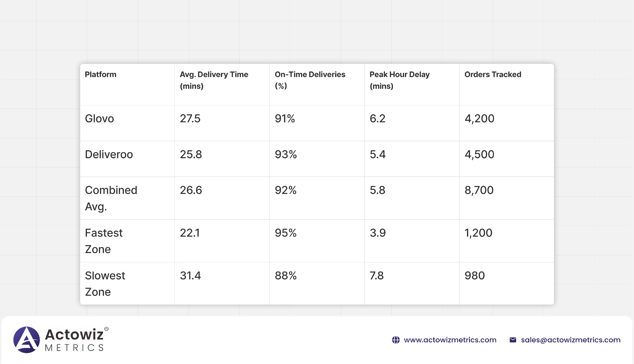This screenshot has width=634, height=364.
Task: Click the envelope mail icon
Action: (513, 340)
